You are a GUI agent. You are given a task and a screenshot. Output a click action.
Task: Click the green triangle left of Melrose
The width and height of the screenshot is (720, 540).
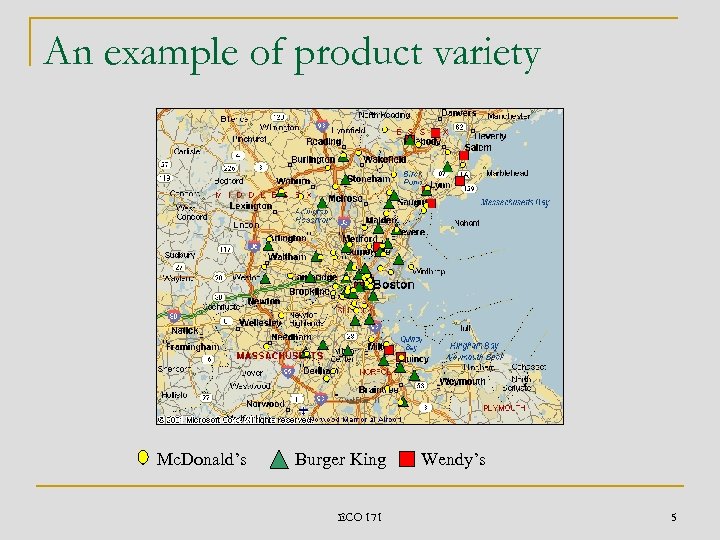click(x=322, y=202)
